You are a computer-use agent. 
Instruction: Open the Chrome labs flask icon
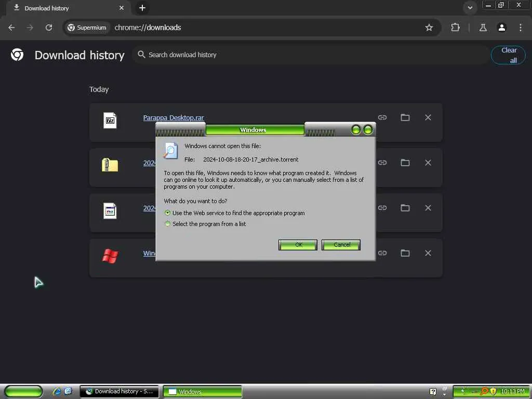(x=483, y=28)
